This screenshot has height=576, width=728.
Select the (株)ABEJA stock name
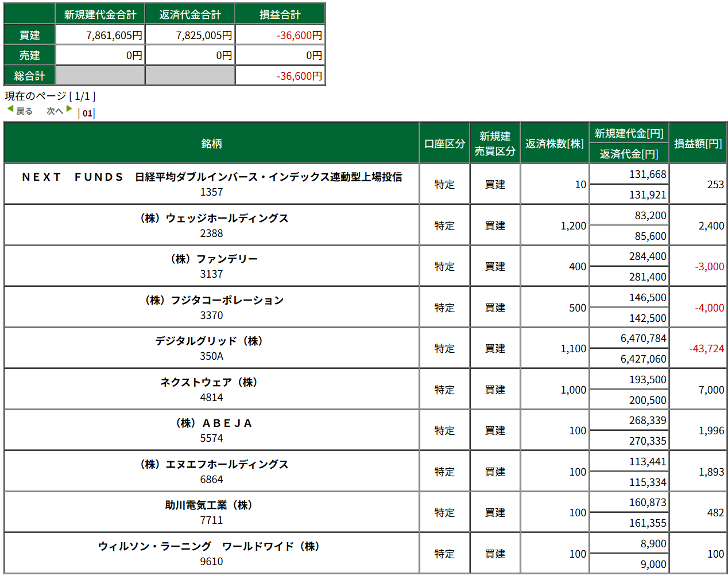coord(211,423)
